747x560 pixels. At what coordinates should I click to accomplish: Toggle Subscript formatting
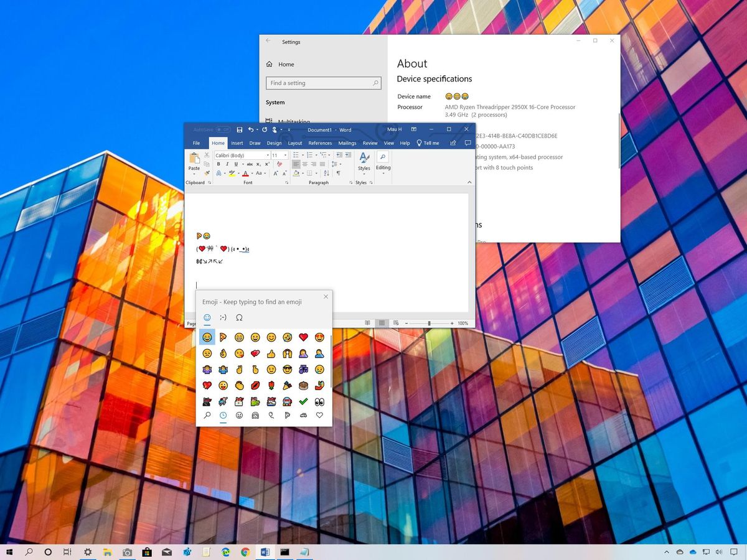[x=259, y=163]
